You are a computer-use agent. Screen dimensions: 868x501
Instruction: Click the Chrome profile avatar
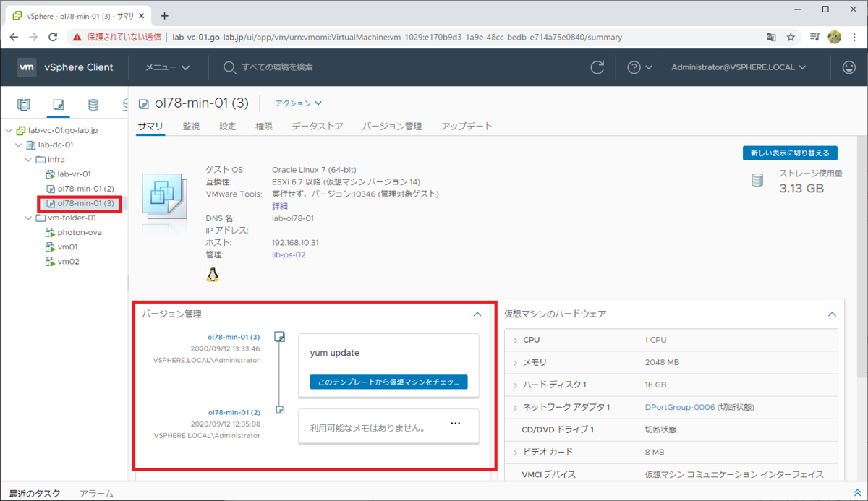click(x=834, y=37)
